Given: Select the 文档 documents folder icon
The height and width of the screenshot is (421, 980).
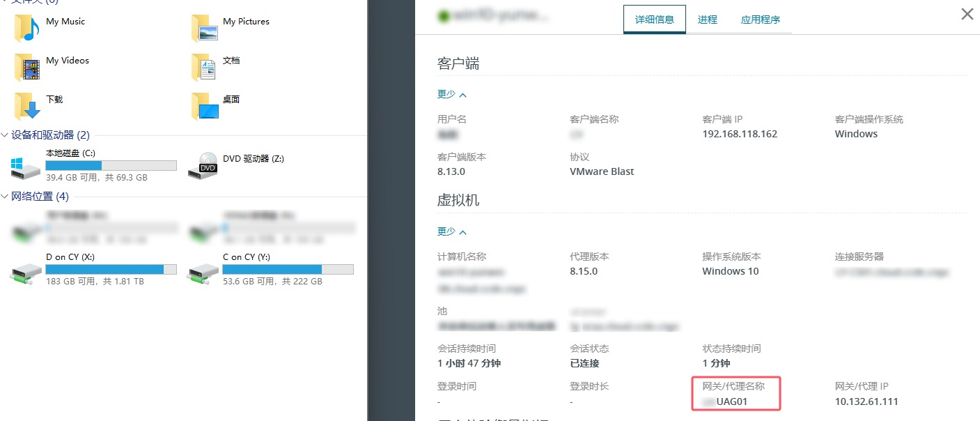Looking at the screenshot, I should [x=204, y=67].
